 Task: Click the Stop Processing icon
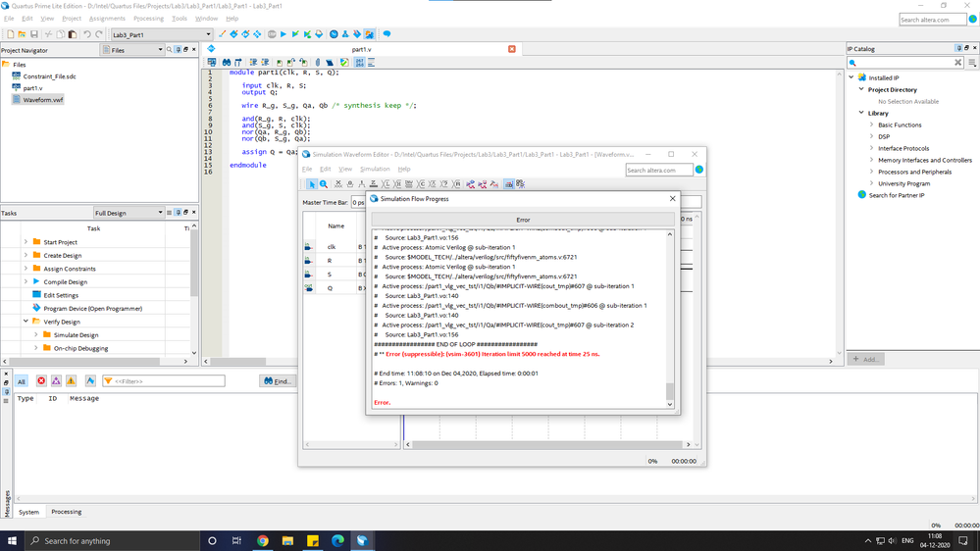tap(272, 34)
